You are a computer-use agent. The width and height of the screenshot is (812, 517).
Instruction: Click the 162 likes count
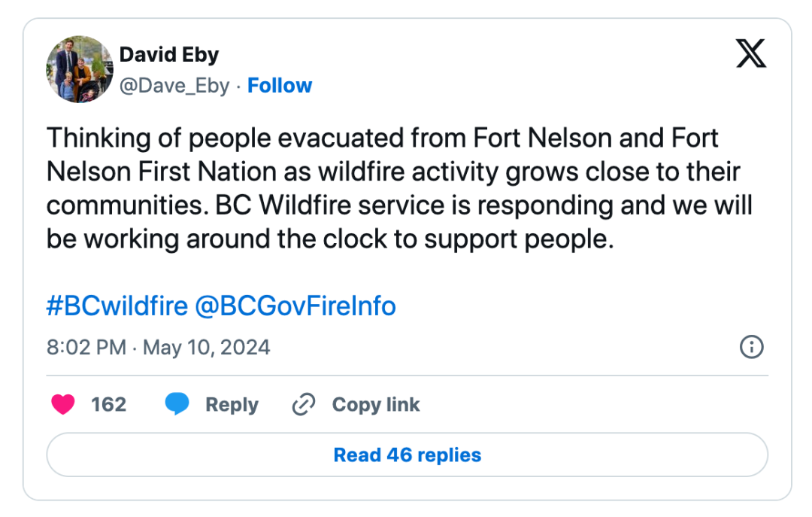(x=108, y=405)
